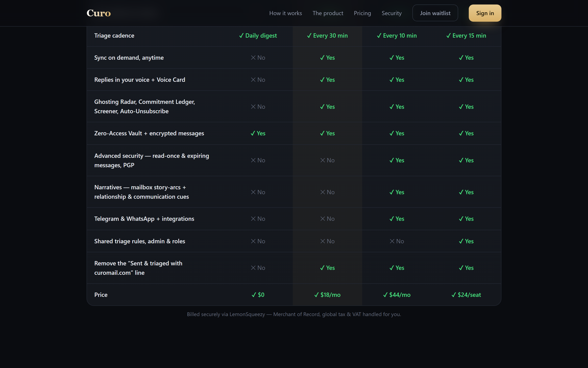
Task: Click the billing note about LemonSqueezy
Action: click(294, 314)
